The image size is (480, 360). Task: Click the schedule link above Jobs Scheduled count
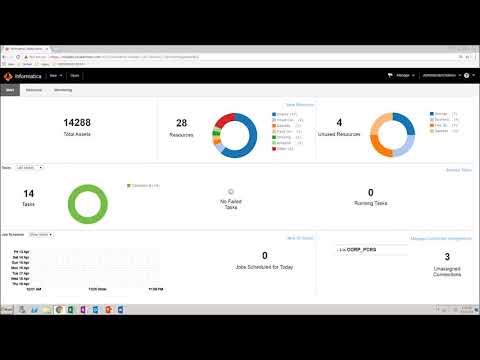point(300,238)
